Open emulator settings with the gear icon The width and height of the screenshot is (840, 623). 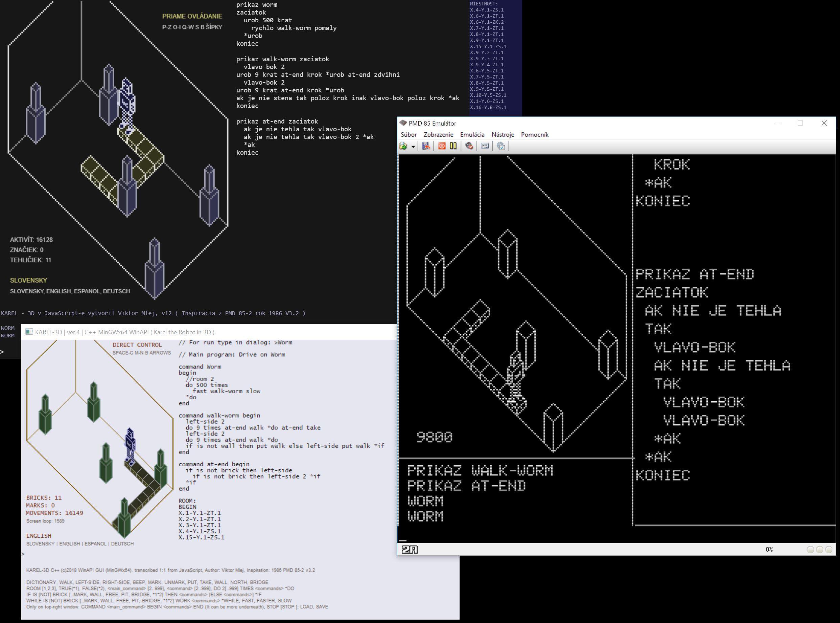point(501,146)
